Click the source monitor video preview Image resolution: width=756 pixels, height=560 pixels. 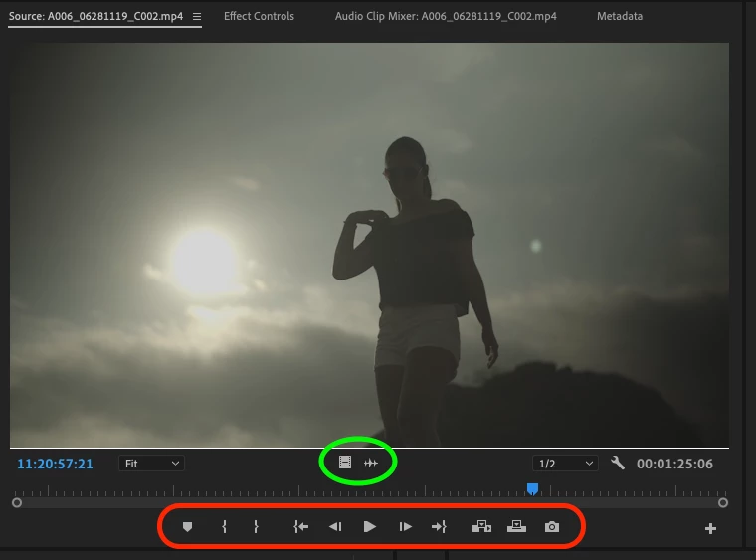pos(369,245)
